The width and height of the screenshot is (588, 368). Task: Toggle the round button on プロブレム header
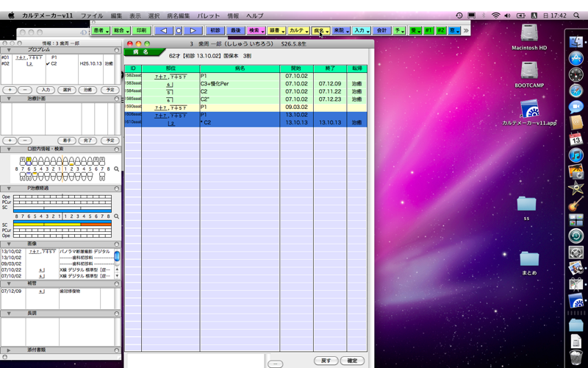click(116, 50)
